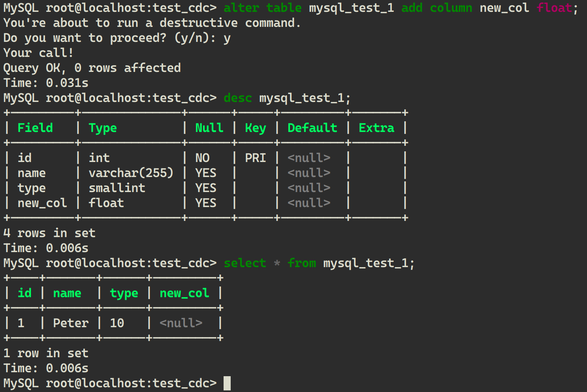This screenshot has width=587, height=392.
Task: Click the 'Field' column header
Action: (x=35, y=128)
